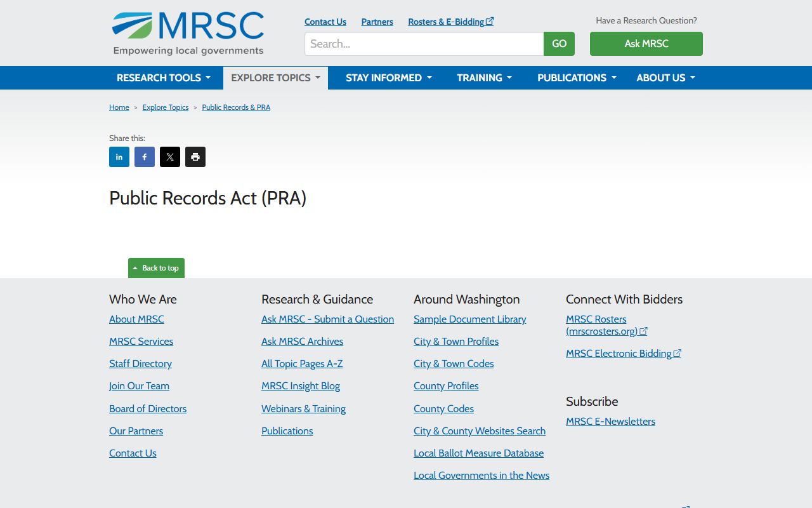The image size is (812, 508).
Task: Share this page on X
Action: [170, 157]
